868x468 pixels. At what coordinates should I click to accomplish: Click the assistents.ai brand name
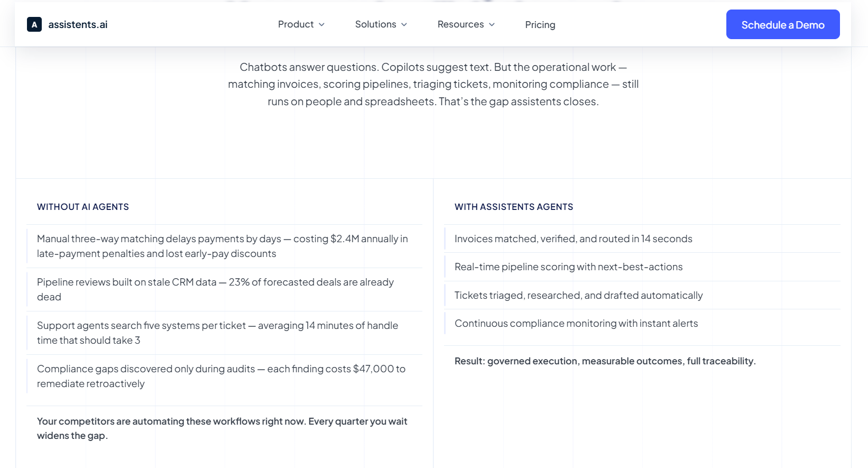78,24
